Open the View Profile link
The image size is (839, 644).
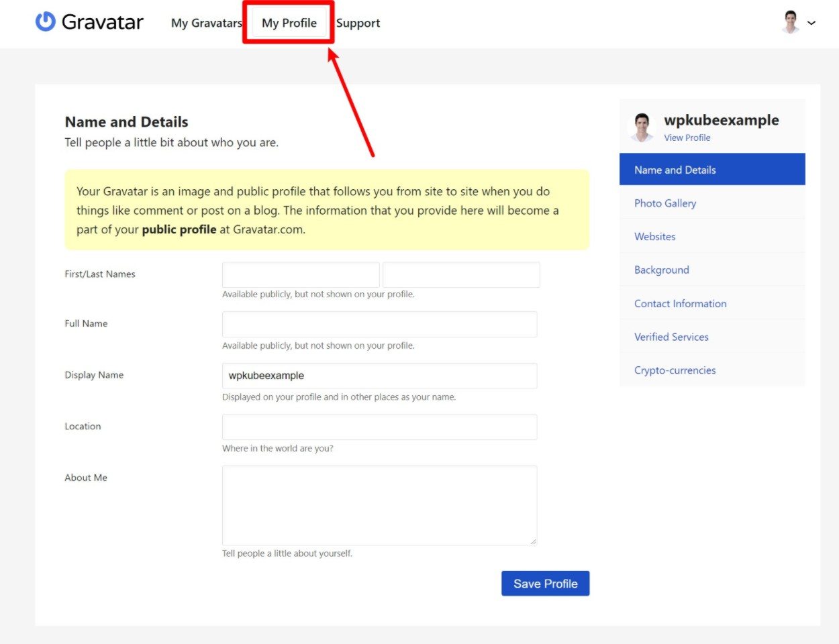(687, 138)
